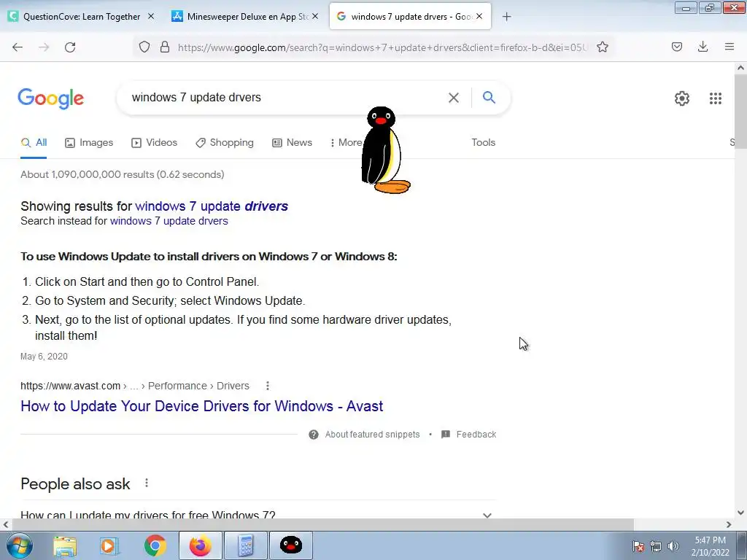Image resolution: width=747 pixels, height=560 pixels.
Task: Switch to the Minesweeper Deluxe en App Store tab
Action: point(245,17)
